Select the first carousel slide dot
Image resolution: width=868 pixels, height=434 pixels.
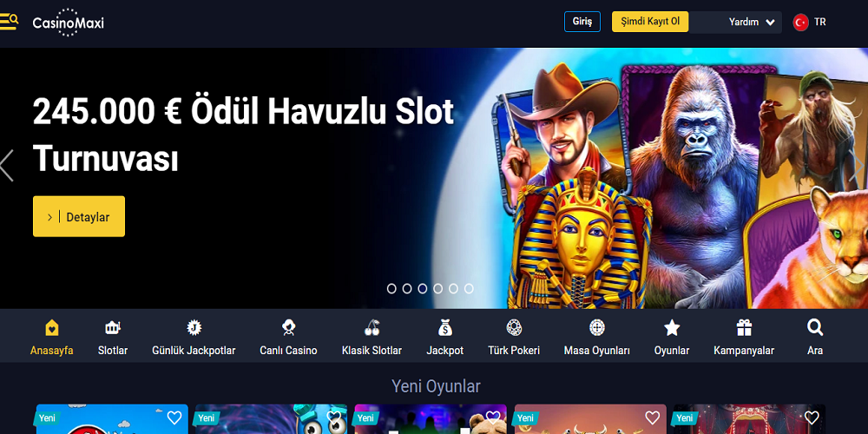(391, 288)
